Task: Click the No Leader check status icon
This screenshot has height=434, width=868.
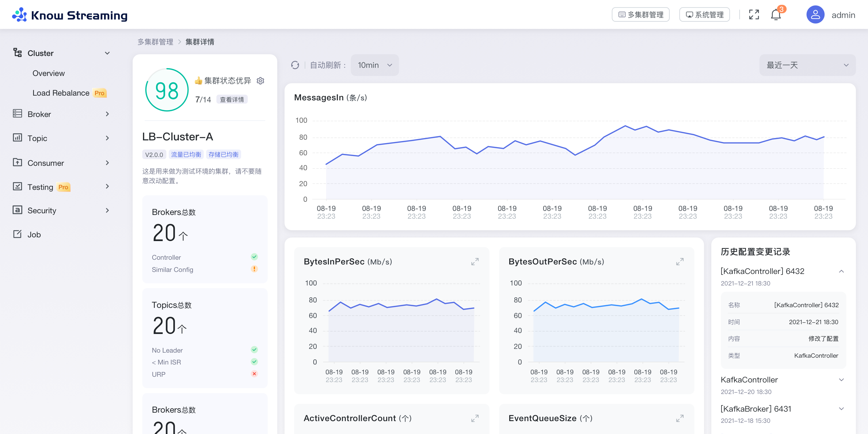Action: (254, 350)
